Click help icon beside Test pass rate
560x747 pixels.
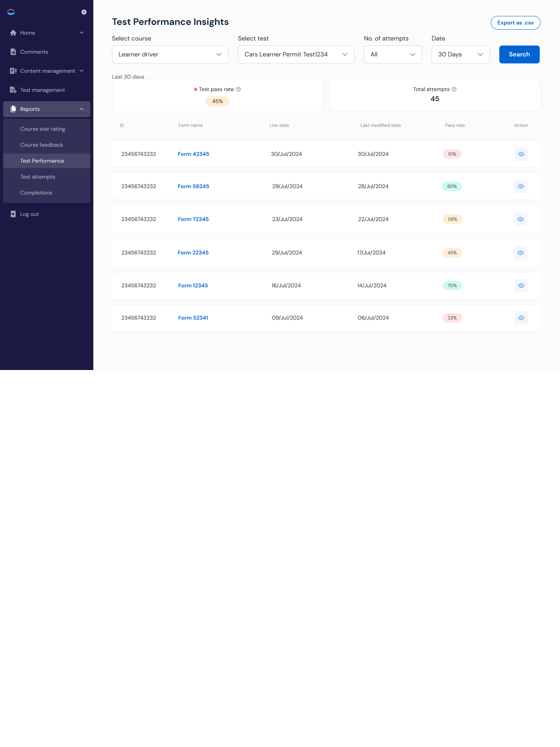coord(238,89)
